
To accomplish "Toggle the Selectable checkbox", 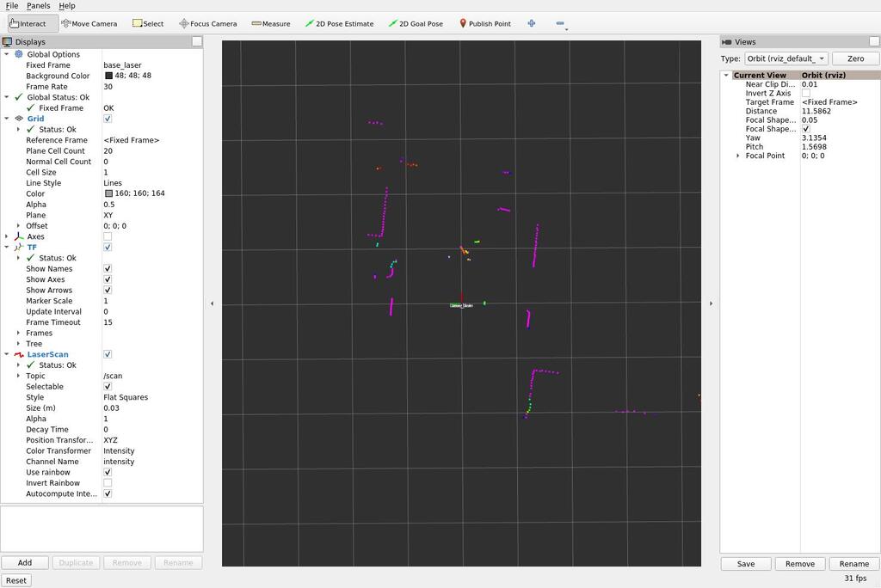I will tap(108, 386).
